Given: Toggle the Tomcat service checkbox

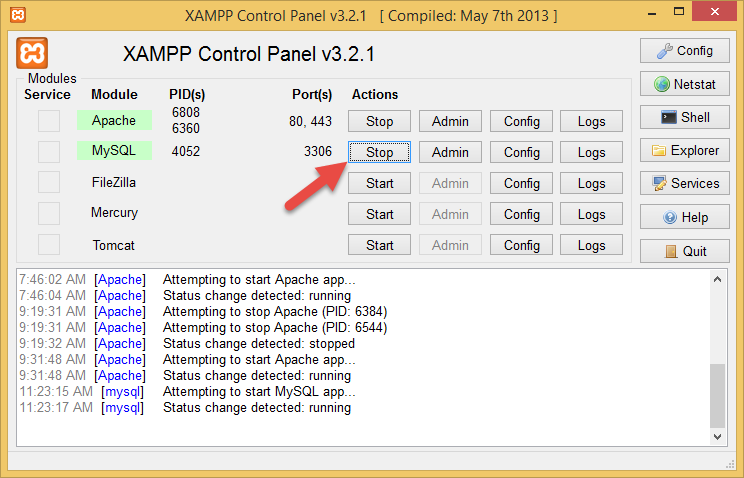Looking at the screenshot, I should click(x=49, y=245).
